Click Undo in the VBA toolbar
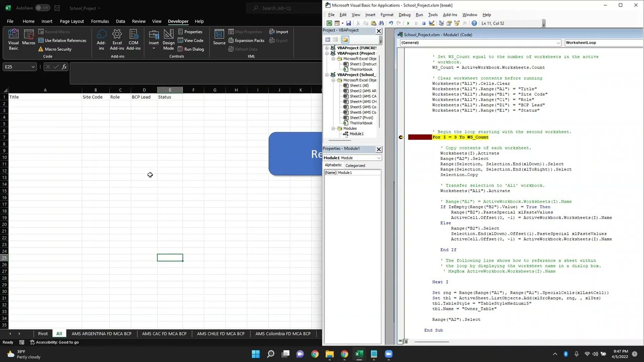This screenshot has width=644, height=362. (x=391, y=23)
